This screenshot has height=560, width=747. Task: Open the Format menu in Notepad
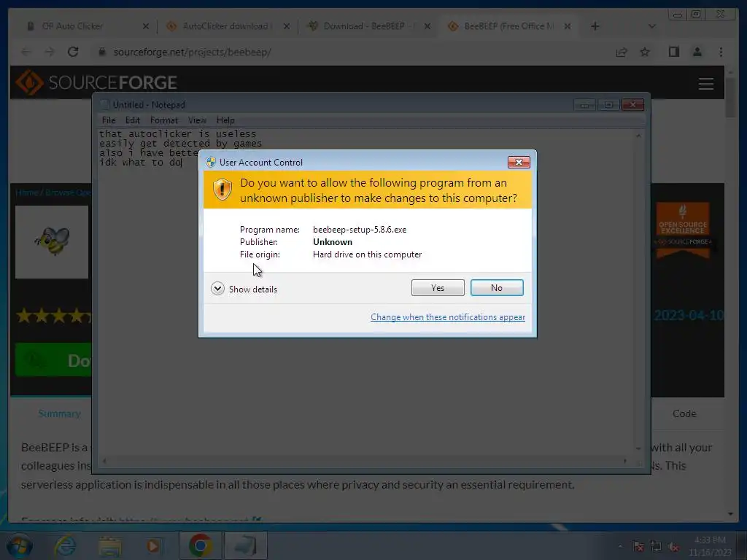tap(164, 120)
